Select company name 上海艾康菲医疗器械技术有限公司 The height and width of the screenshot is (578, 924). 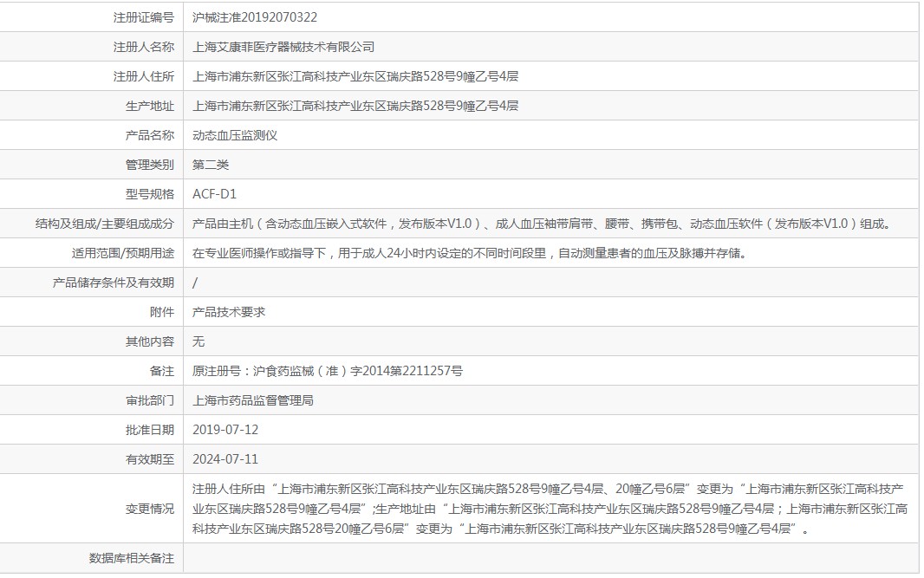click(283, 47)
